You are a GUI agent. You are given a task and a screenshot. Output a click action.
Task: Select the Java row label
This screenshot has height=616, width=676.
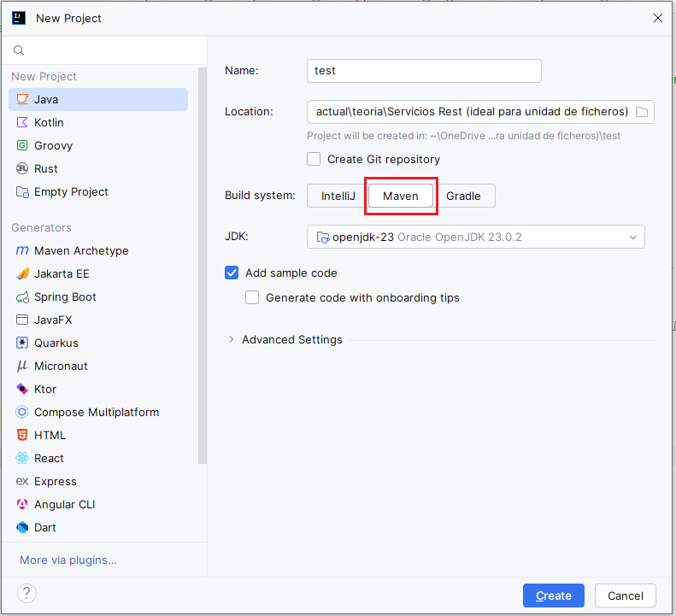(x=46, y=100)
